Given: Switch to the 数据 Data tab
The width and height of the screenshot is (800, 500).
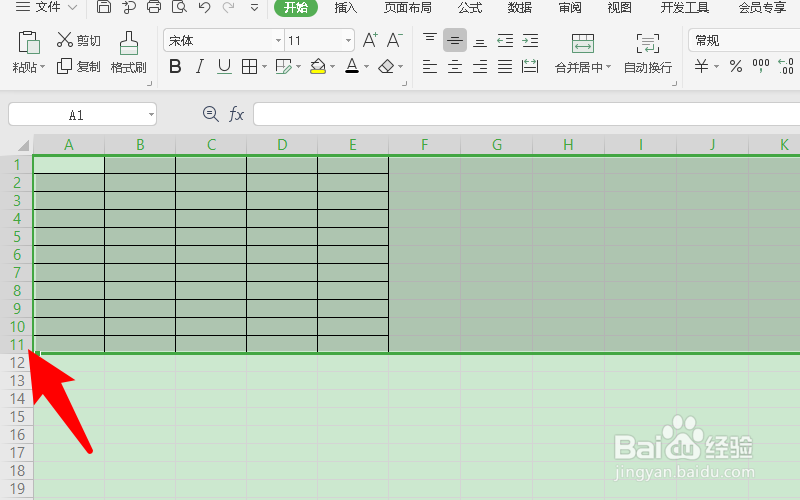Looking at the screenshot, I should tap(519, 8).
